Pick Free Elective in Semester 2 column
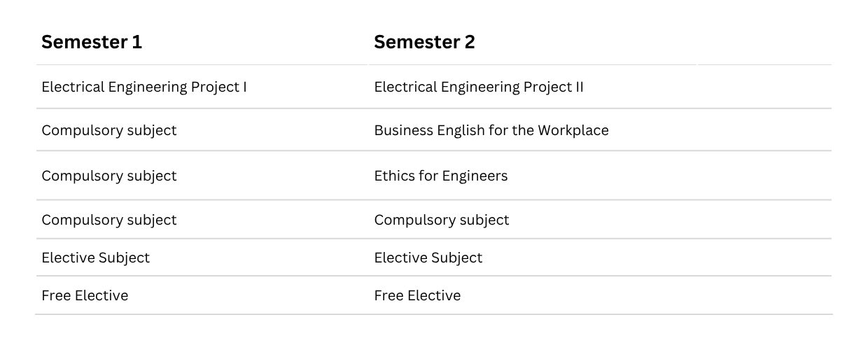 [417, 295]
